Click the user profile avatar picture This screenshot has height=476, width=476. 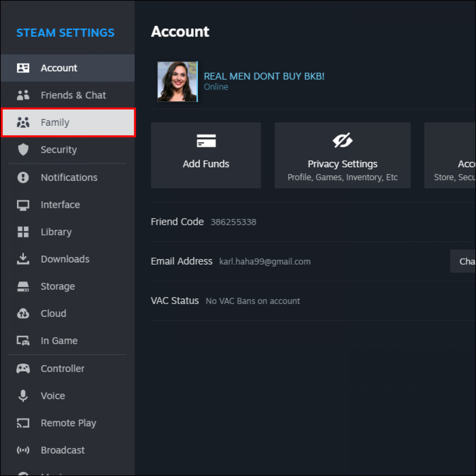pos(177,82)
